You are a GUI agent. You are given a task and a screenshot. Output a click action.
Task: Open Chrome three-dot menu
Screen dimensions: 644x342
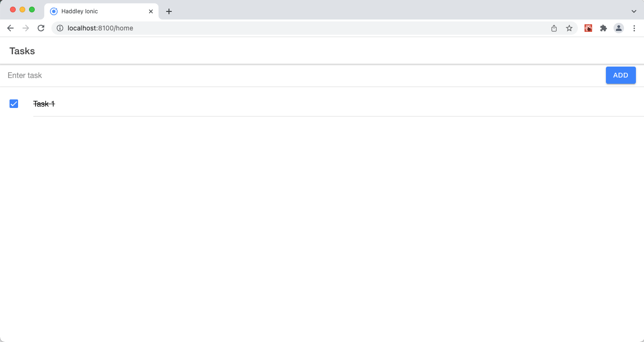[x=634, y=28]
